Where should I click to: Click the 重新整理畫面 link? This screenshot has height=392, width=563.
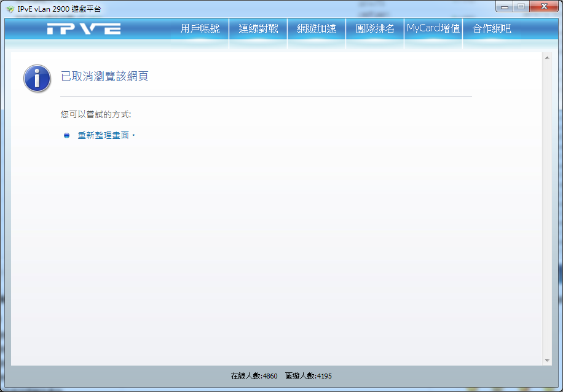coord(103,135)
